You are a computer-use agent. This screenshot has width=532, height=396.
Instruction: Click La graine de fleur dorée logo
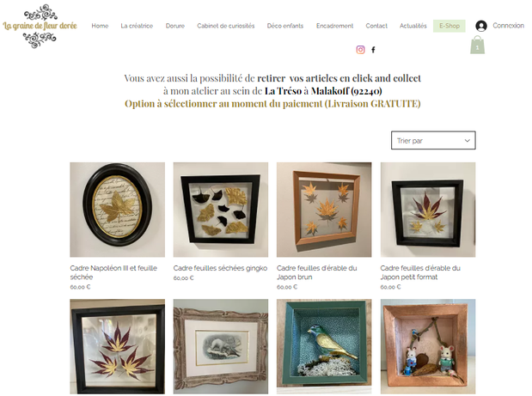[x=40, y=26]
